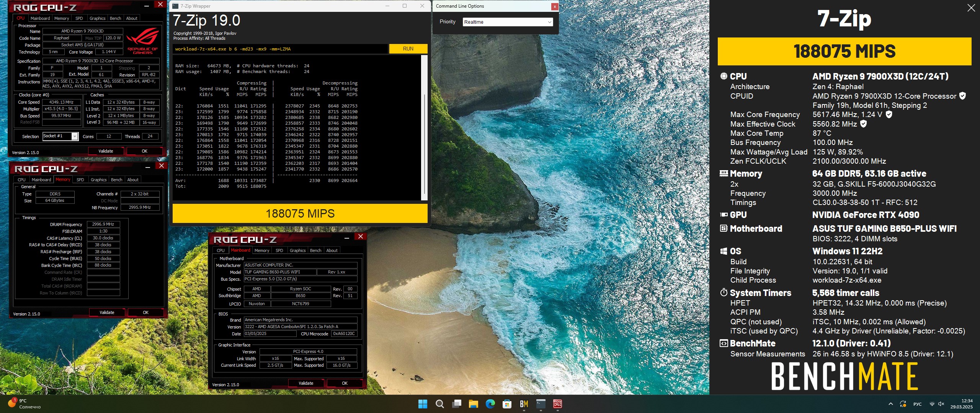
Task: Open File Explorer from the taskbar
Action: pos(473,404)
